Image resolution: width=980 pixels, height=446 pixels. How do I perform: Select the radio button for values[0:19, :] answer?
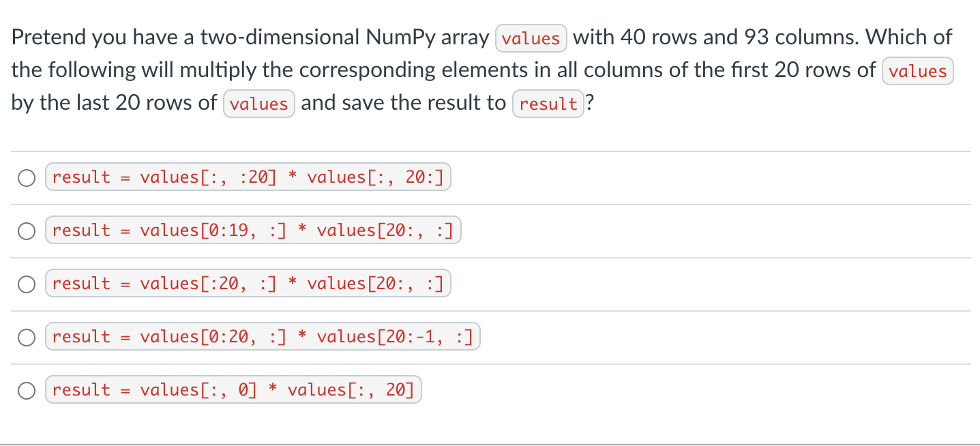[x=27, y=231]
